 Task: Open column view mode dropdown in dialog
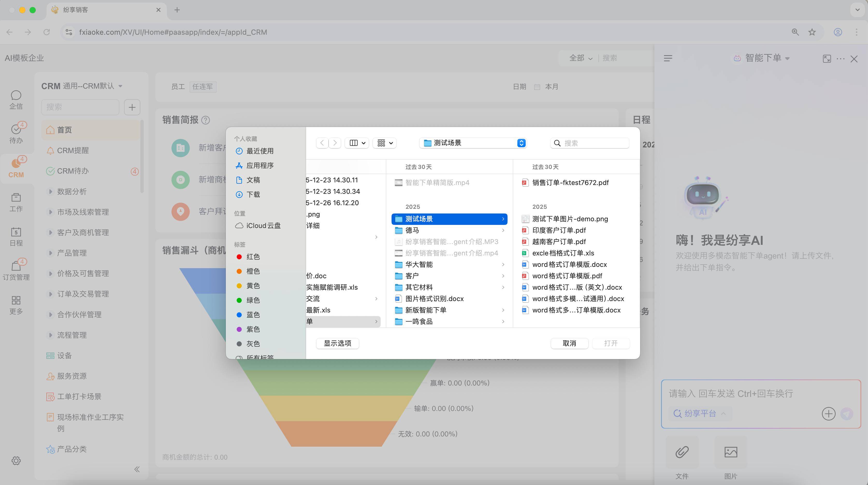coord(357,143)
